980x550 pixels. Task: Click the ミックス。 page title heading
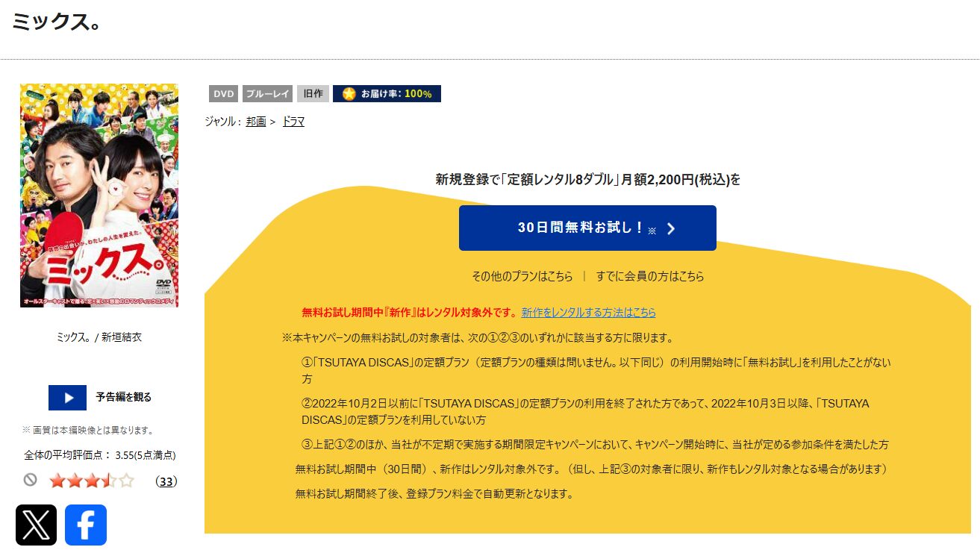point(56,22)
